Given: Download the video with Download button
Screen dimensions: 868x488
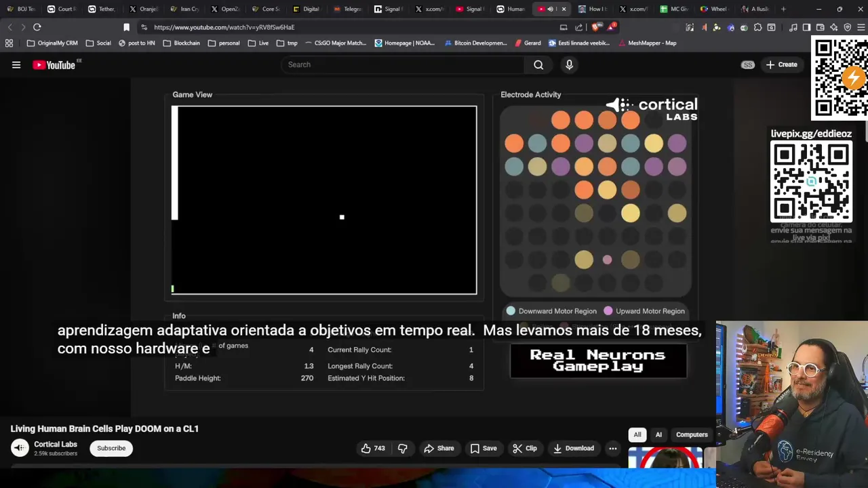Looking at the screenshot, I should pyautogui.click(x=574, y=448).
